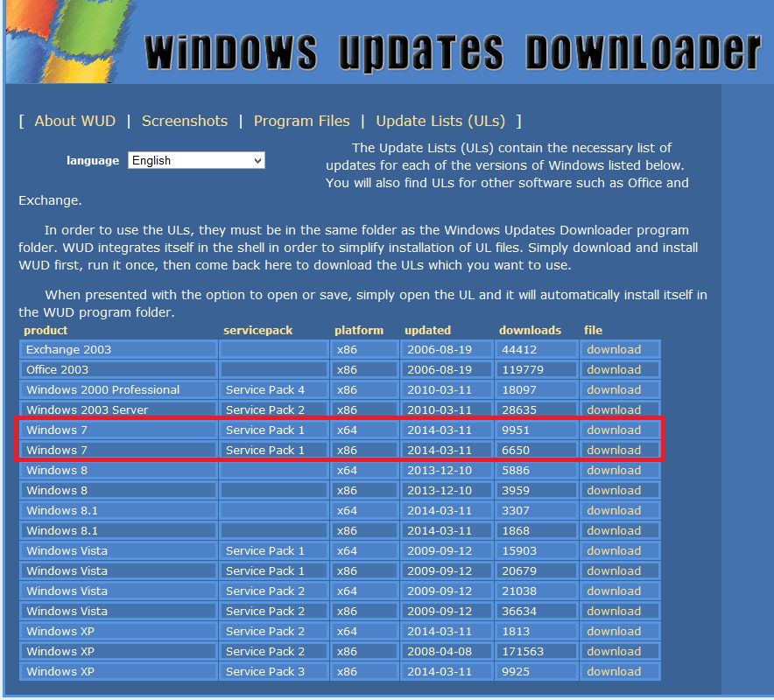774x700 pixels.
Task: Download Windows 8.1 x86 update list
Action: click(x=614, y=531)
